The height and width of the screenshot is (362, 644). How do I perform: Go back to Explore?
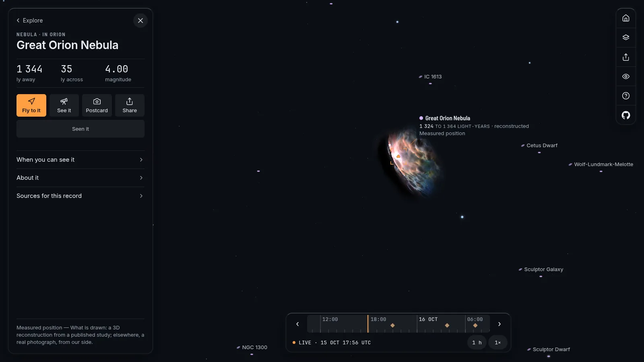[29, 21]
